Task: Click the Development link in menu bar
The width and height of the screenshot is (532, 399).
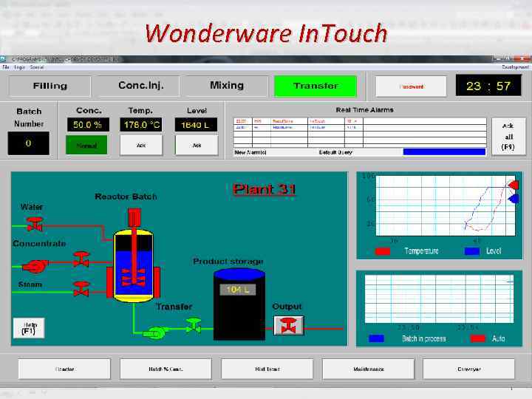Action: (x=516, y=67)
